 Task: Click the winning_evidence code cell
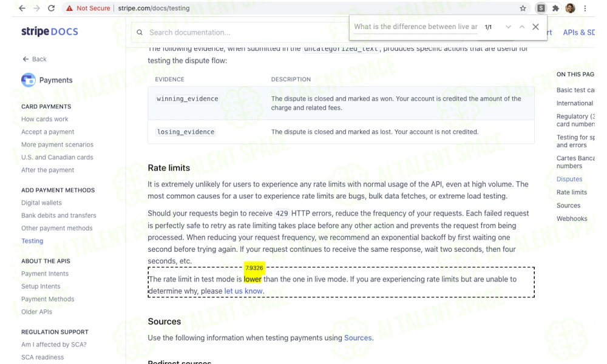point(187,99)
